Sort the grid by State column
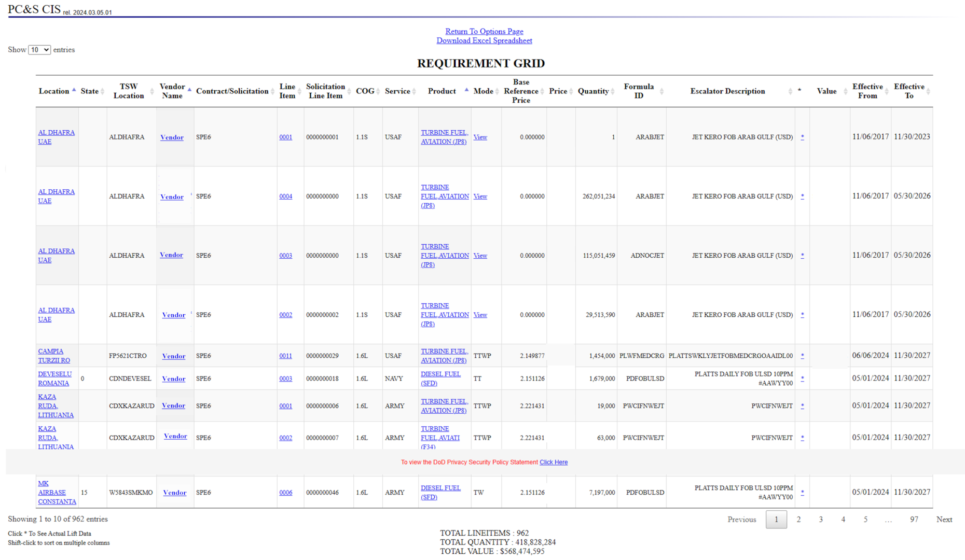Viewport: 965px width, 560px height. click(x=92, y=91)
